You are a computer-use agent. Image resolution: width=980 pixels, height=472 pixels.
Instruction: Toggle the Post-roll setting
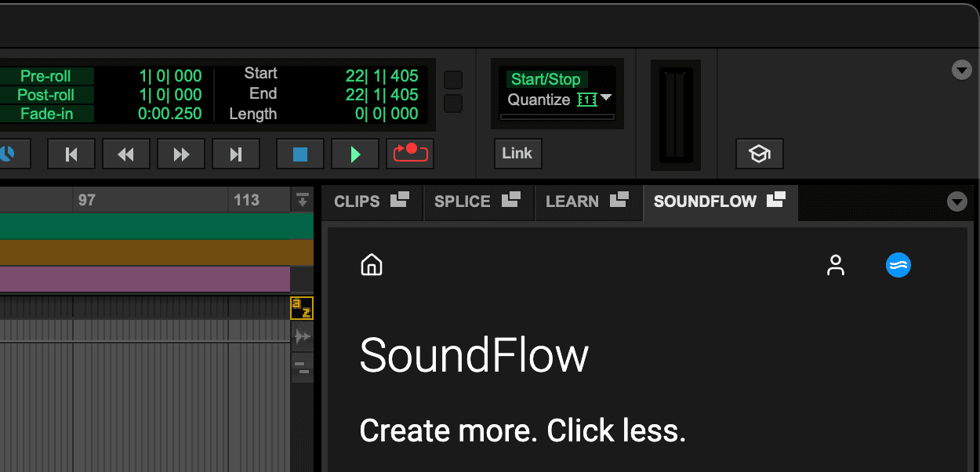45,95
